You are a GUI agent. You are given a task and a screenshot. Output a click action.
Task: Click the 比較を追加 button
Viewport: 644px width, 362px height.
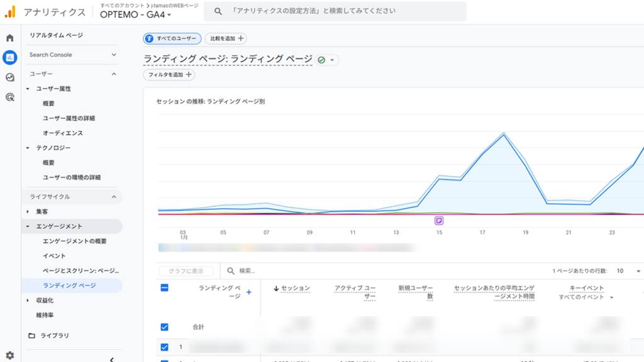click(x=225, y=38)
